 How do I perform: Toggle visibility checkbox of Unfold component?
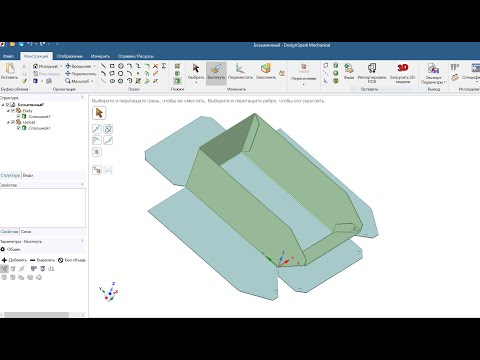click(13, 122)
